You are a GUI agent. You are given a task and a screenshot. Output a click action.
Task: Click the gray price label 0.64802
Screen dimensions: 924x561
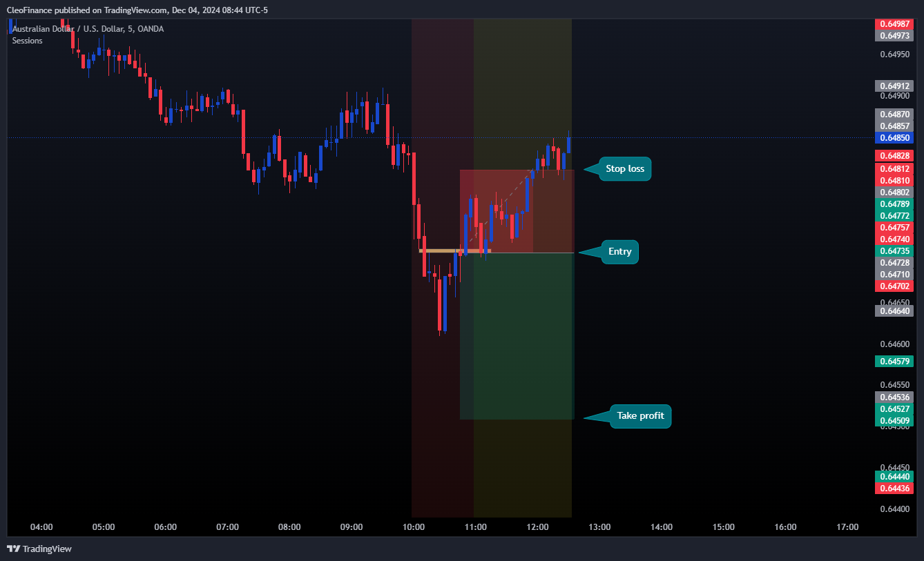894,193
